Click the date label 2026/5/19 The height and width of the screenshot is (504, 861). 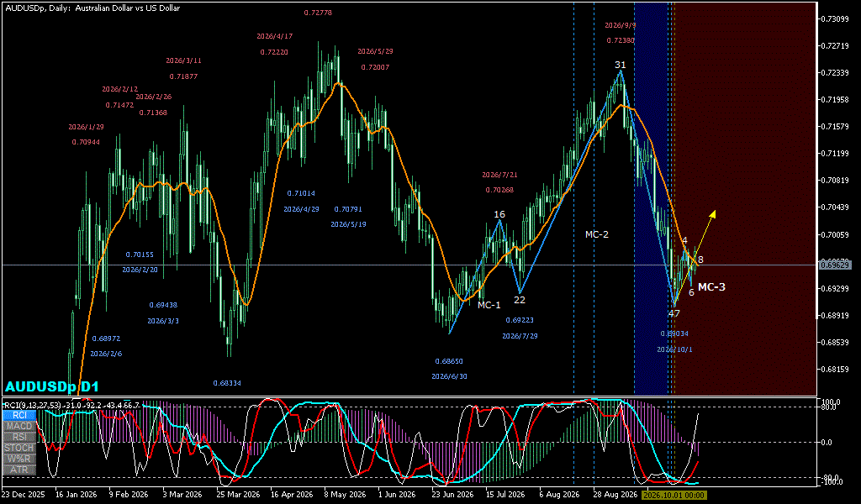point(348,224)
